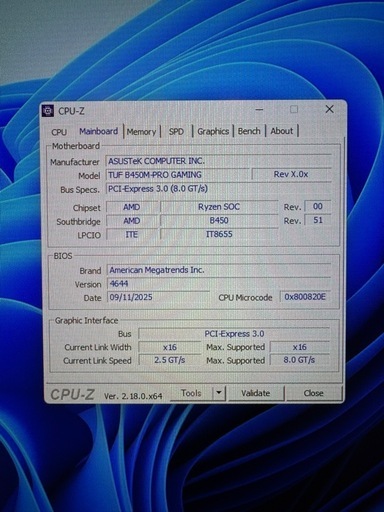Click the PCI-Express 3.0 (8.0 GT/s) bus specs

[x=219, y=189]
